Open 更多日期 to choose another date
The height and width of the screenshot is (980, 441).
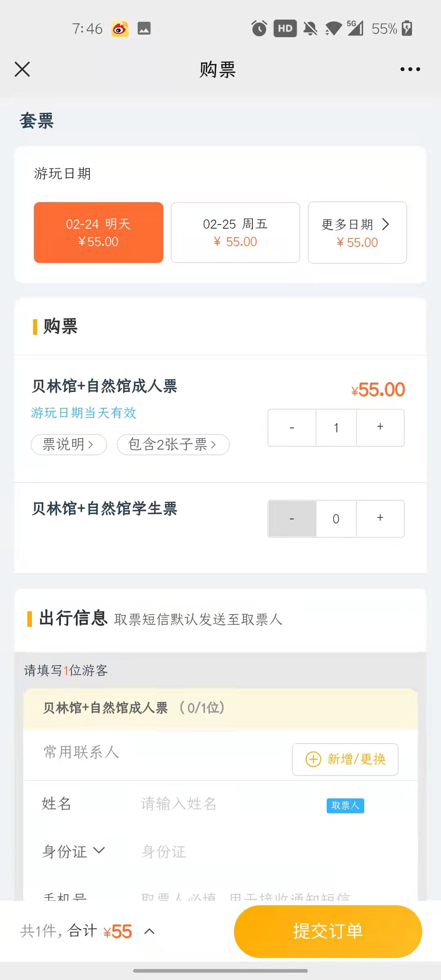357,232
